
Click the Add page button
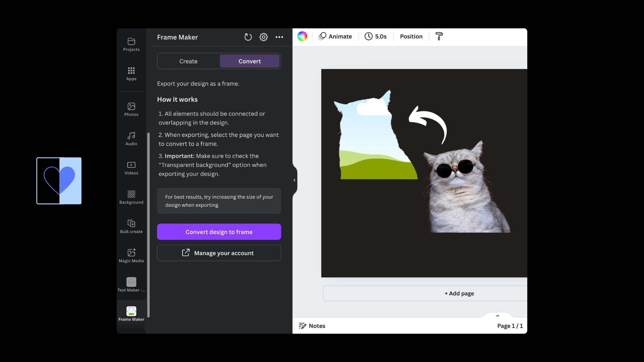click(x=459, y=293)
